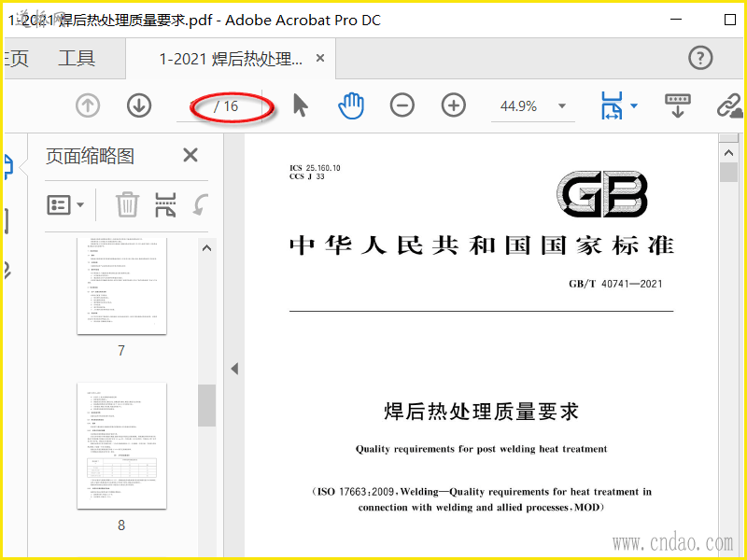Viewport: 747px width, 560px height.
Task: Switch to the 主页 tab
Action: pyautogui.click(x=17, y=58)
